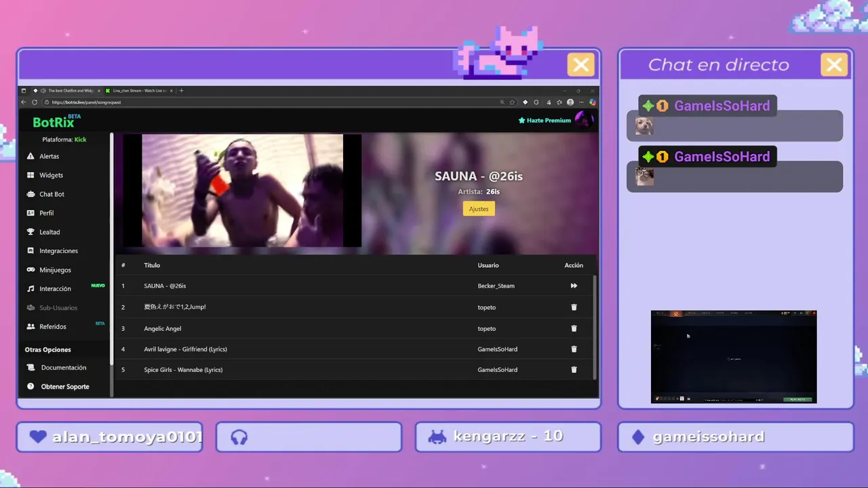Image resolution: width=868 pixels, height=488 pixels.
Task: Click the first GameIsSoHard chat name
Action: click(722, 106)
